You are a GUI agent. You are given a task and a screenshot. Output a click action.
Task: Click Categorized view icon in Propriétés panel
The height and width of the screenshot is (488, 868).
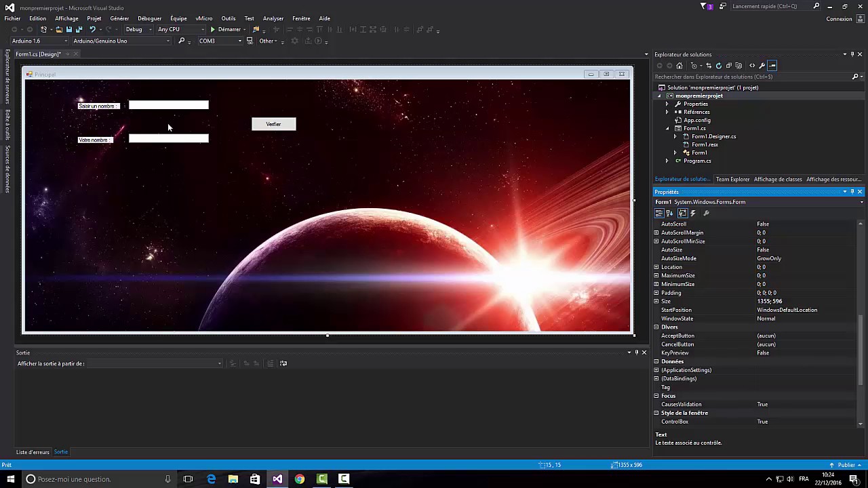[658, 213]
